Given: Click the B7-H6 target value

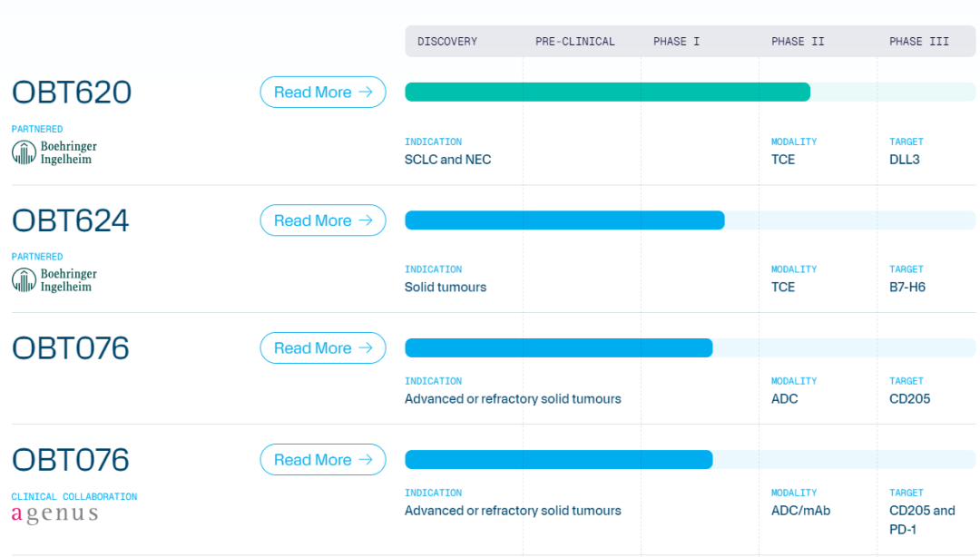Looking at the screenshot, I should (907, 288).
